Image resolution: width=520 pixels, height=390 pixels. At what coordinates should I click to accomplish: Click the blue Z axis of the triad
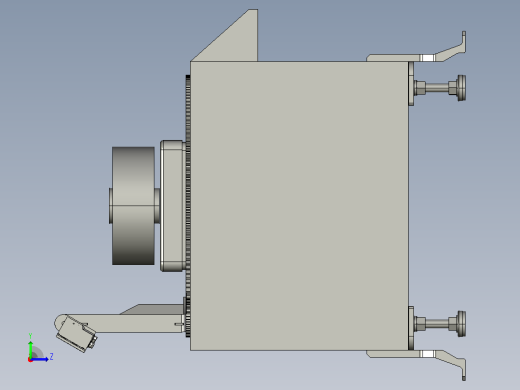41,359
